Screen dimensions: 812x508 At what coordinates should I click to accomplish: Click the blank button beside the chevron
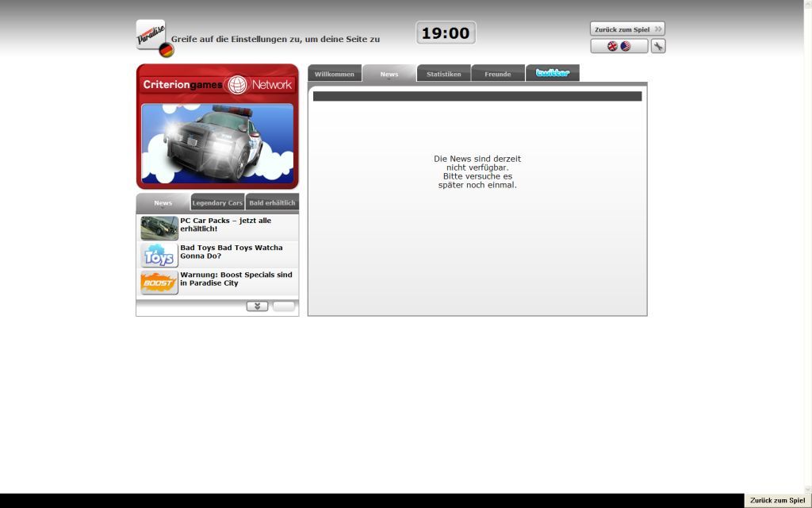[284, 306]
